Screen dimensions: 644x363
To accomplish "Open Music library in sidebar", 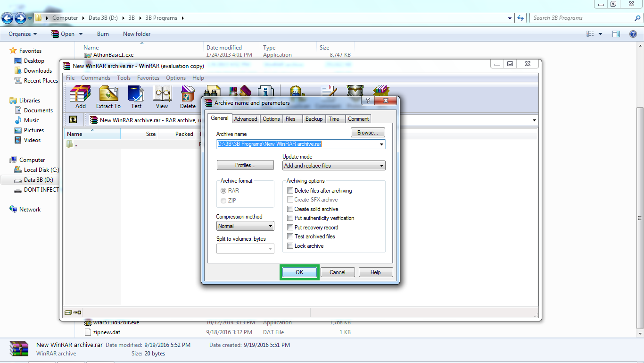I will click(27, 120).
